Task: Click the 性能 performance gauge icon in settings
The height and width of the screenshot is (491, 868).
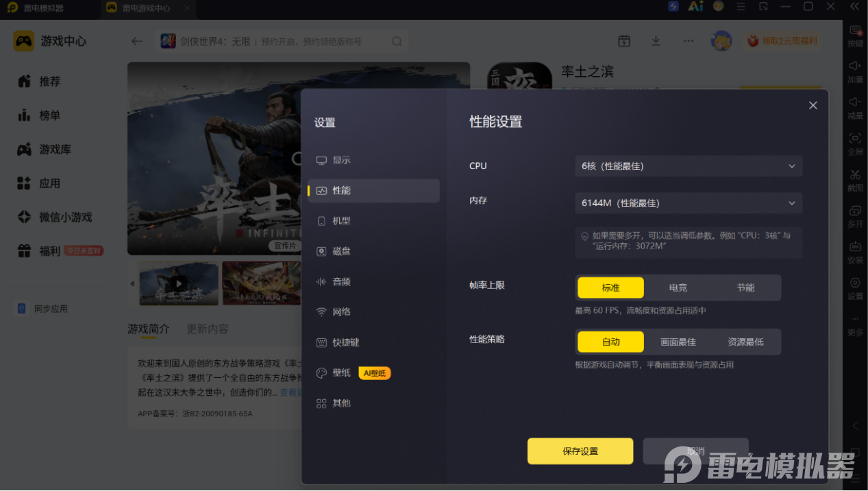Action: click(321, 190)
